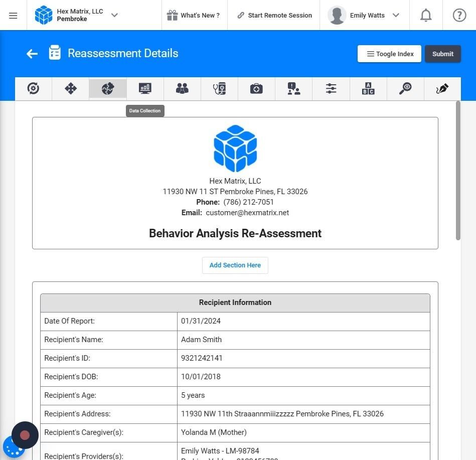This screenshot has width=476, height=460.
Task: Open the notifications bell
Action: click(426, 15)
